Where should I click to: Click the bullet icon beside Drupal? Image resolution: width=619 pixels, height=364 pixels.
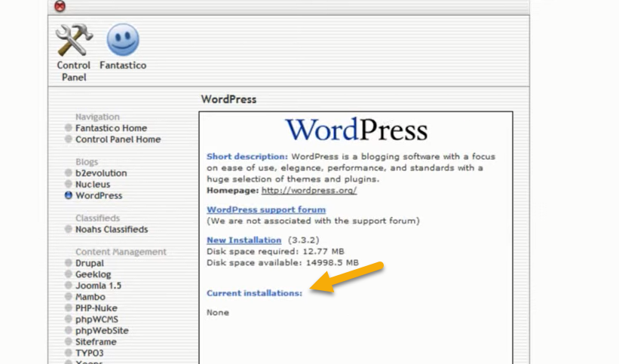[69, 262]
